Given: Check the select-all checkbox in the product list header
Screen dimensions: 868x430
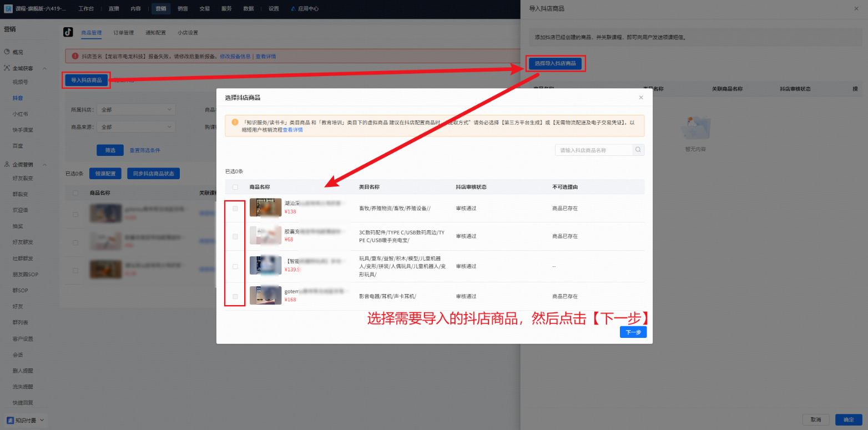Looking at the screenshot, I should [x=235, y=187].
